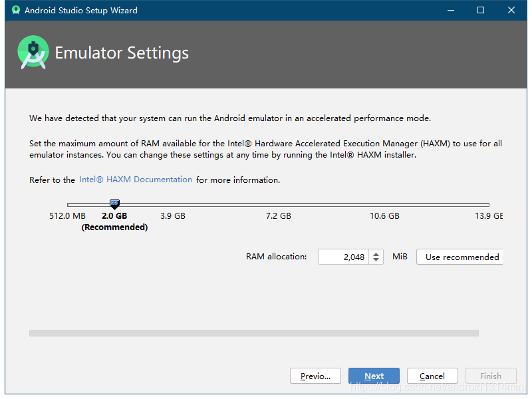Click the MiB unit label

pos(400,257)
